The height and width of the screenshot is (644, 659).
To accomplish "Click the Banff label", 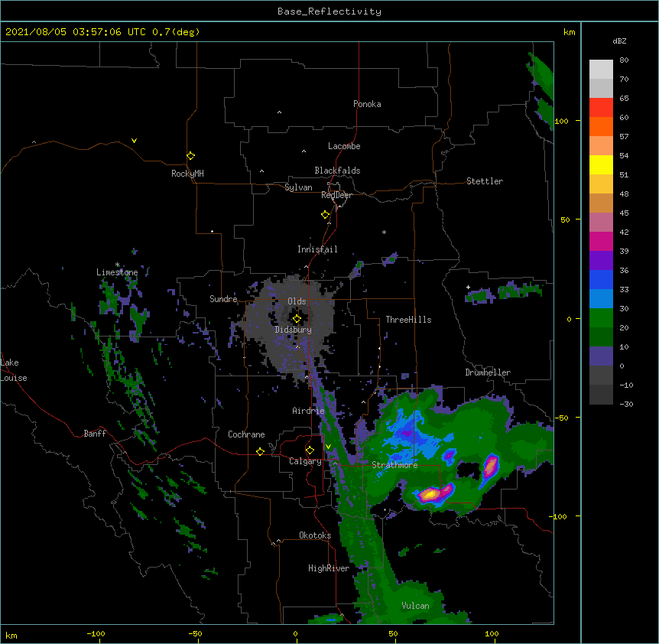I will 95,434.
